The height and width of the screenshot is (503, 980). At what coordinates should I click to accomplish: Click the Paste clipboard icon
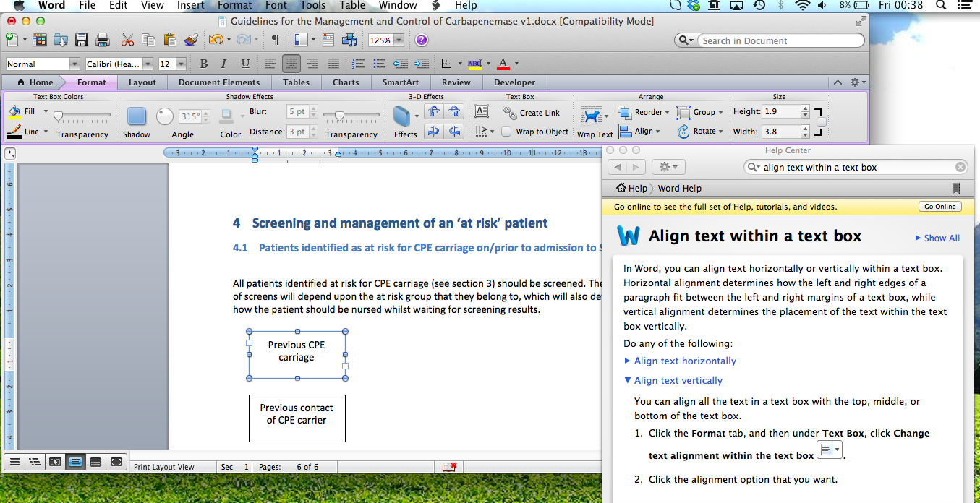tap(169, 40)
